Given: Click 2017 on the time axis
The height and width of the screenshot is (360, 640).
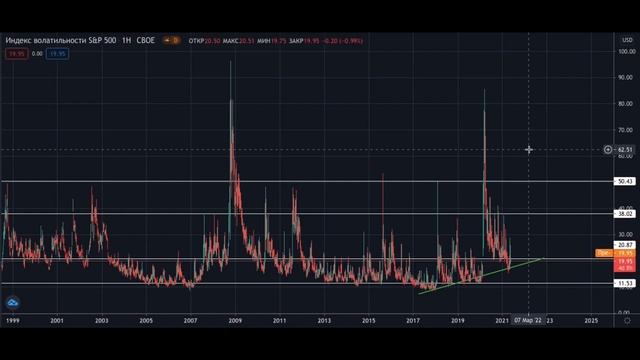Looking at the screenshot, I should coord(413,321).
